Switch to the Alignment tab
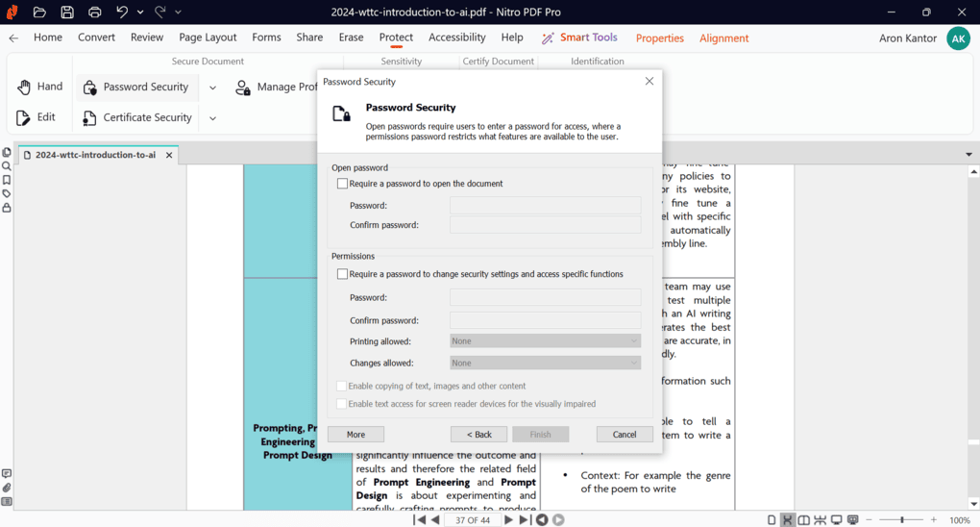Screen dimensions: 980x527 pyautogui.click(x=723, y=38)
